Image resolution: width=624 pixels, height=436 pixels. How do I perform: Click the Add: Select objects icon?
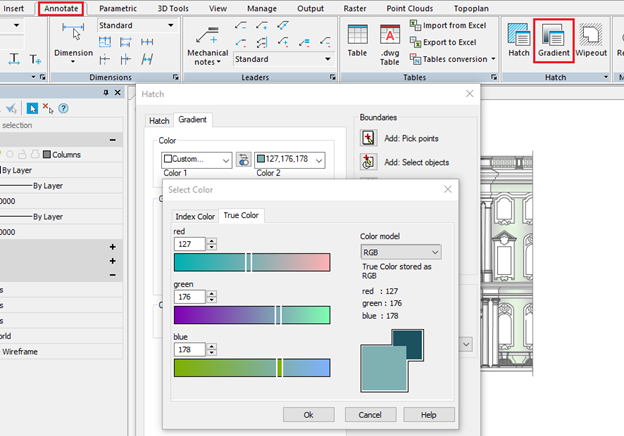click(x=368, y=162)
